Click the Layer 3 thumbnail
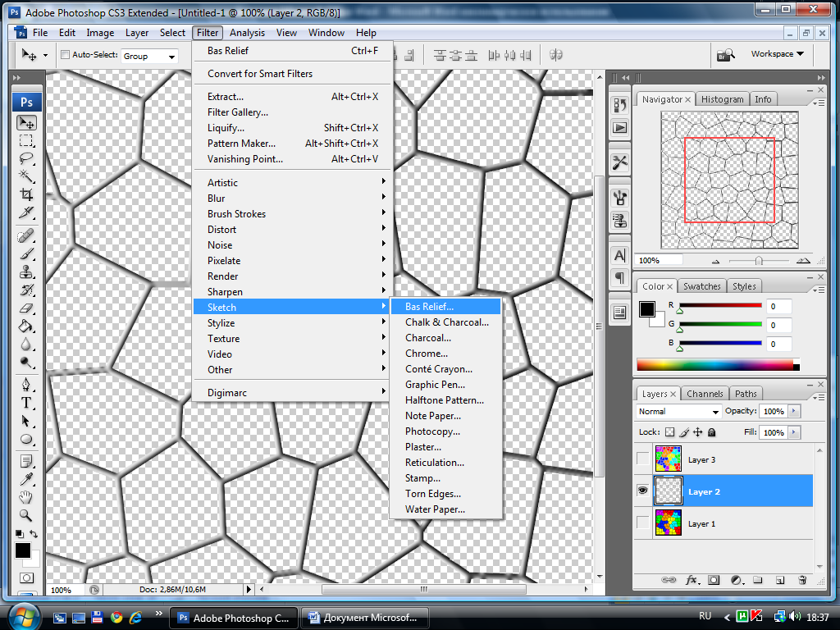Screen dimensions: 840x630 tap(668, 459)
